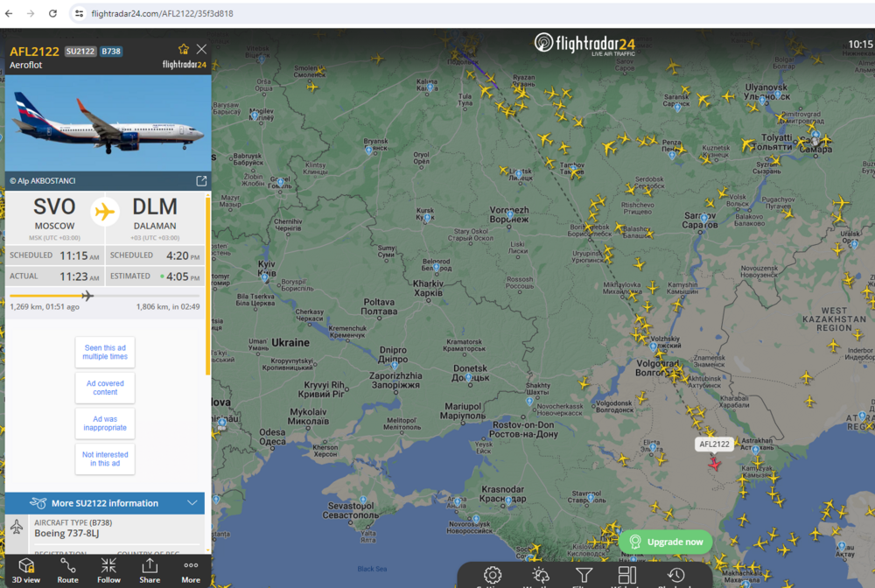This screenshot has height=588, width=875.
Task: Open the Filters funnel icon
Action: 584,575
